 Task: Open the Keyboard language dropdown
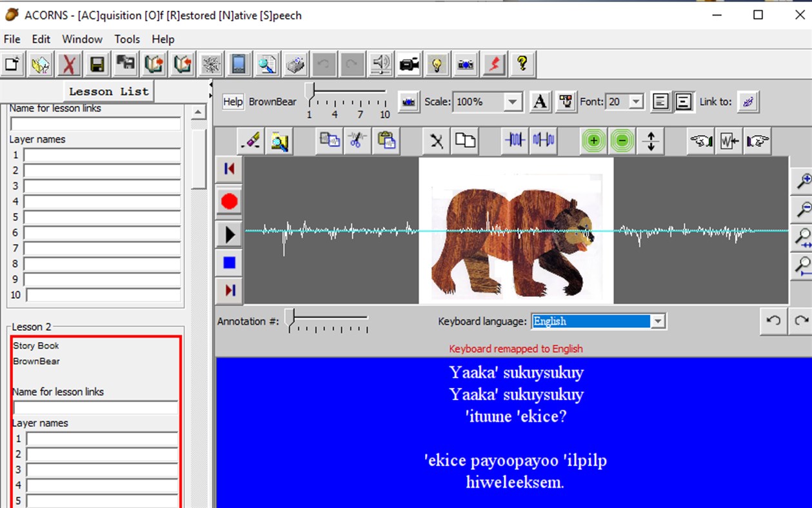click(x=657, y=321)
